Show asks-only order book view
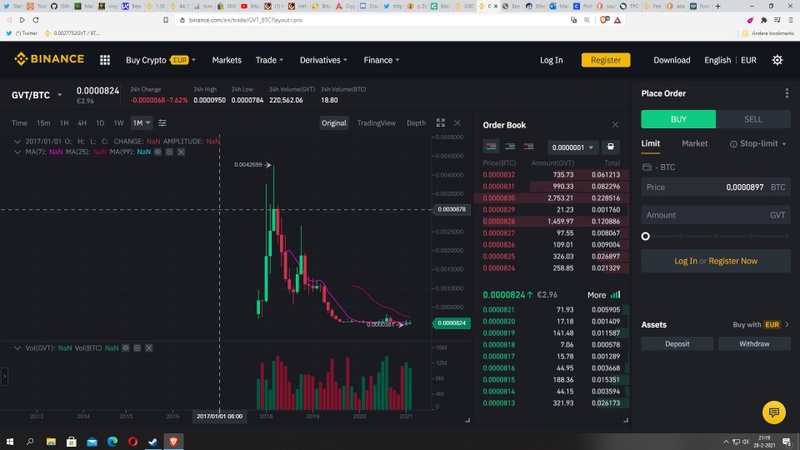800x450 pixels. pos(529,147)
